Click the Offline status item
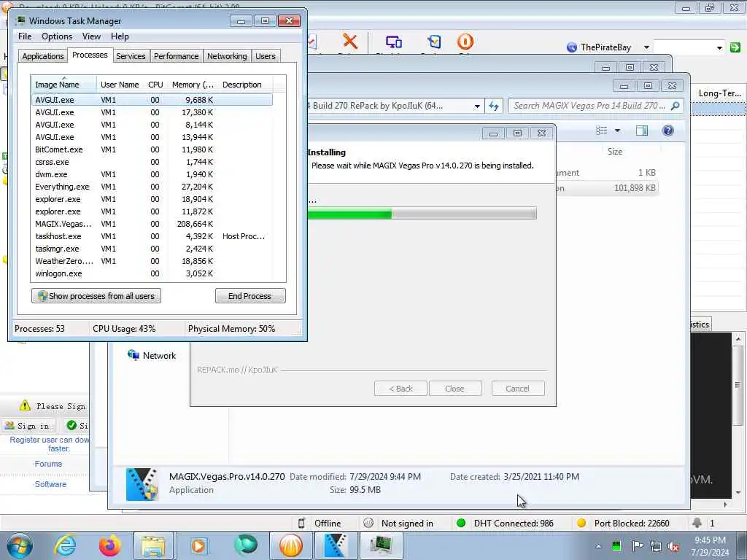The height and width of the screenshot is (560, 747). tap(320, 524)
